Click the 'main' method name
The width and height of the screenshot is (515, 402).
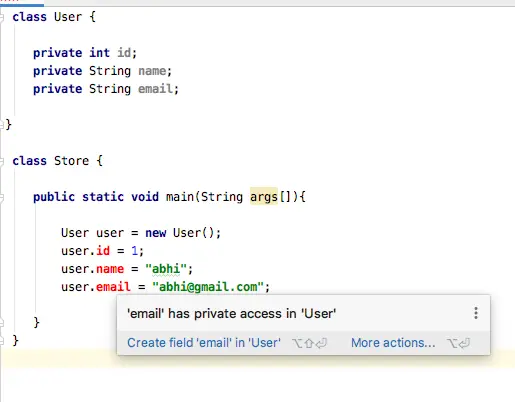pyautogui.click(x=180, y=197)
